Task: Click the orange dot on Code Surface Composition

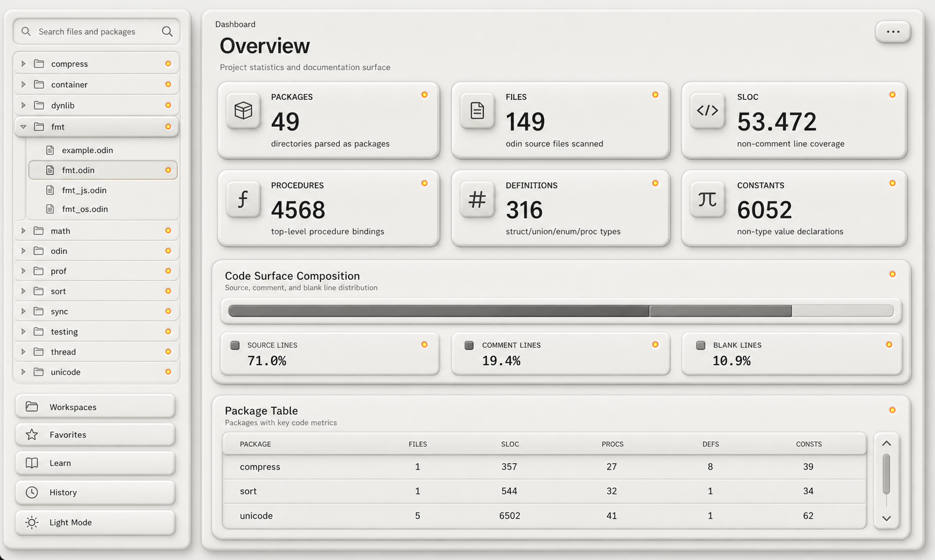Action: coord(892,274)
